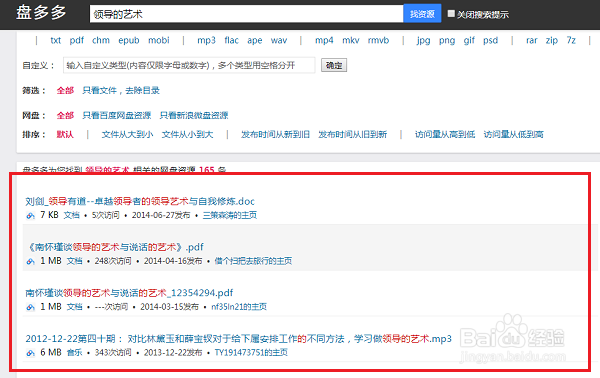Open the 2012-12-22第四十期 mp3 result

tap(238, 339)
